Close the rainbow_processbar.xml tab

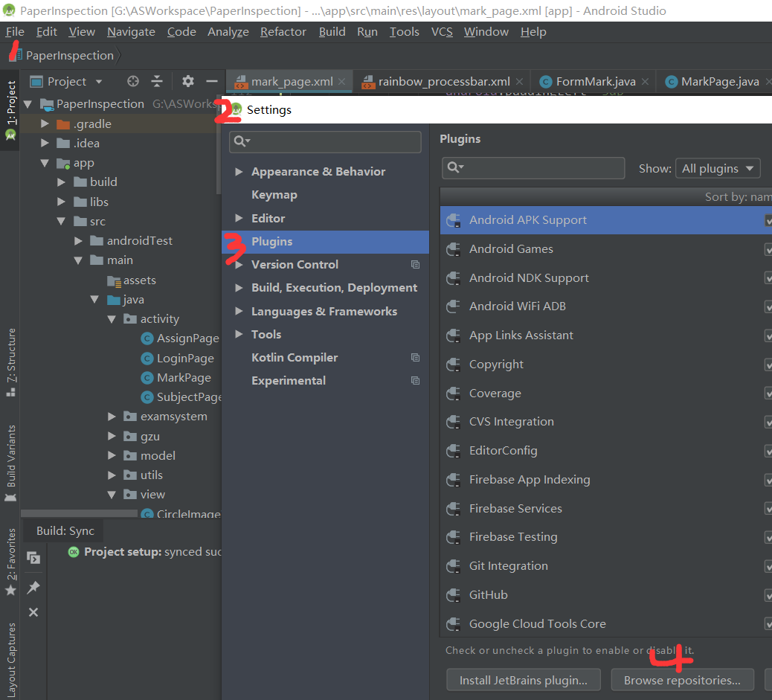pos(519,82)
